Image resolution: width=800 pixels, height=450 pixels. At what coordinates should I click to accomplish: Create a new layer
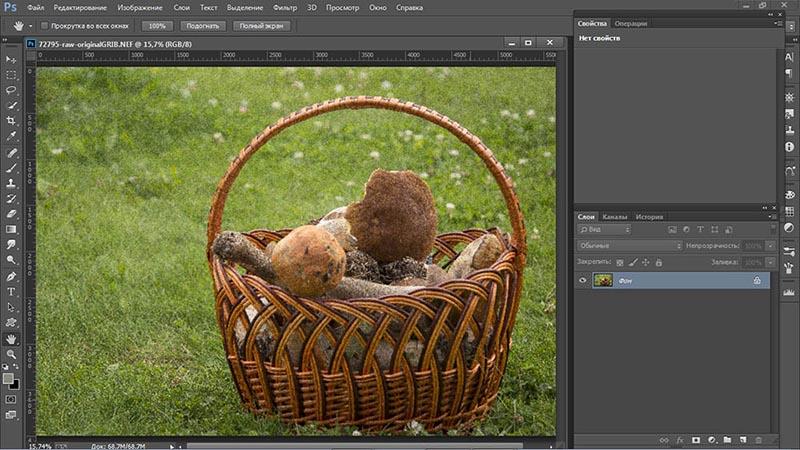(x=743, y=440)
